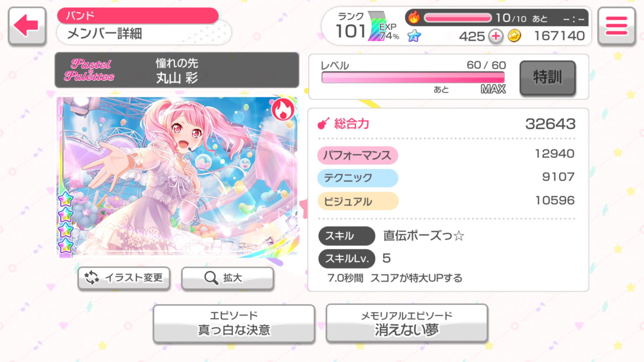Tap the pink level progress bar
644x362 pixels.
[x=413, y=78]
